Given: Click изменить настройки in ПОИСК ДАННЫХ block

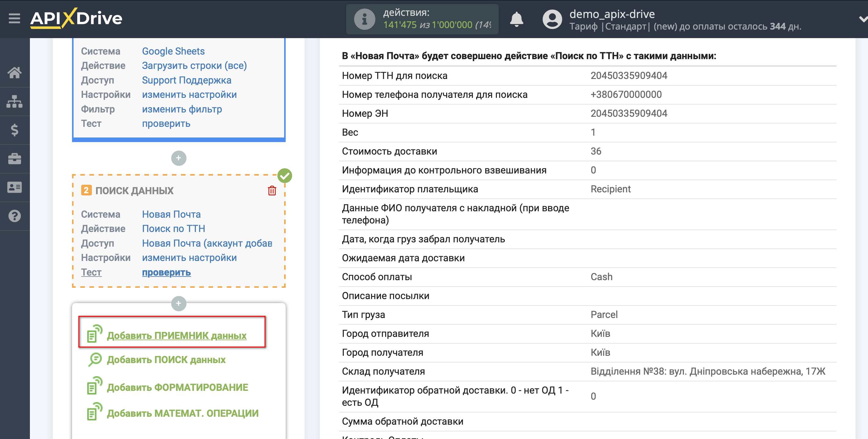Looking at the screenshot, I should click(x=189, y=258).
